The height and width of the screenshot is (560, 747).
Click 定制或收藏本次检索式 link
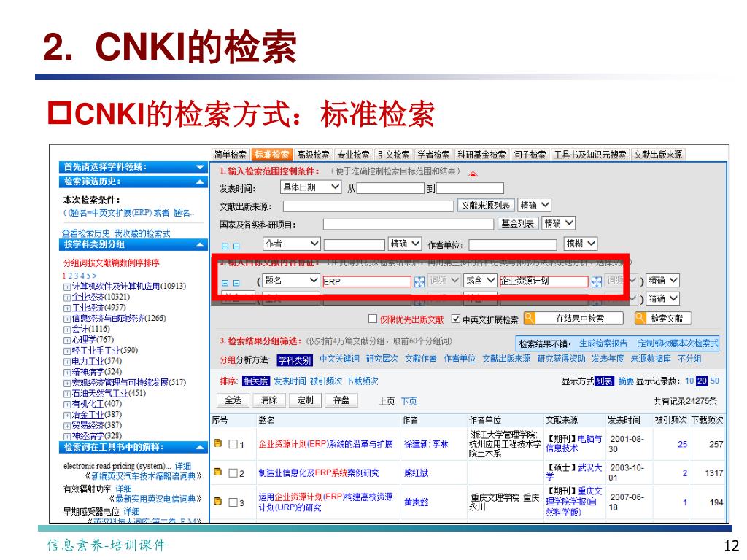tap(678, 343)
